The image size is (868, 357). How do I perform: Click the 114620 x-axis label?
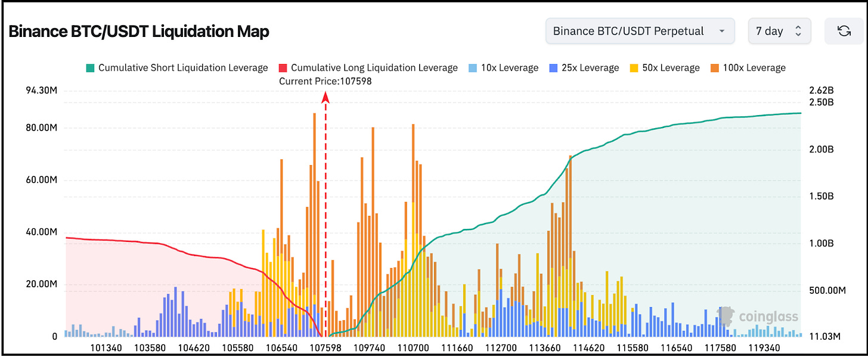590,347
